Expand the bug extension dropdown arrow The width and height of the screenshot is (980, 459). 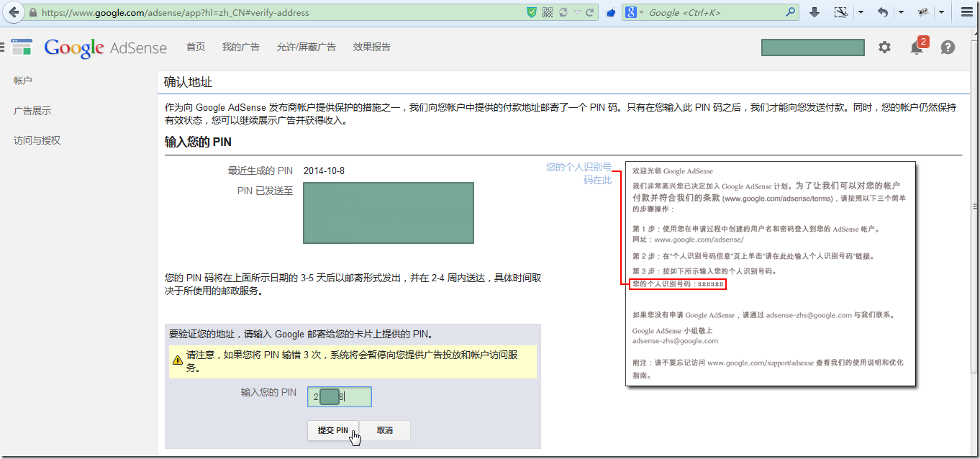(941, 12)
